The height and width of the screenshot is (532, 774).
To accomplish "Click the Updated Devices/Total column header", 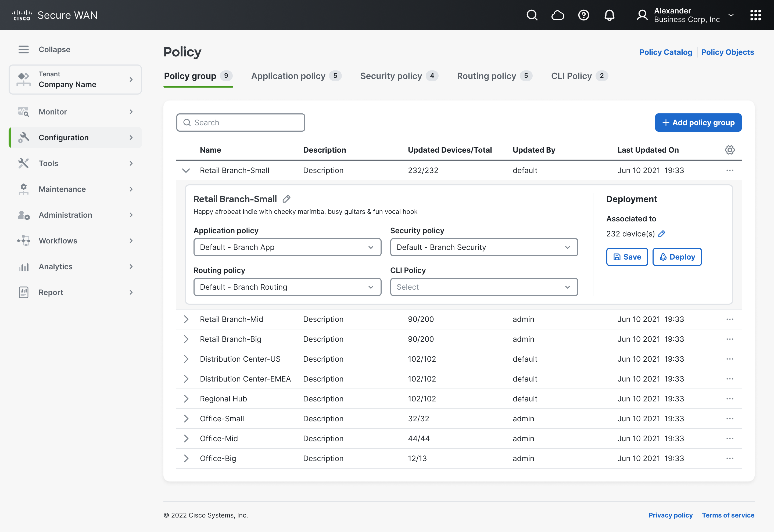I will pos(450,150).
